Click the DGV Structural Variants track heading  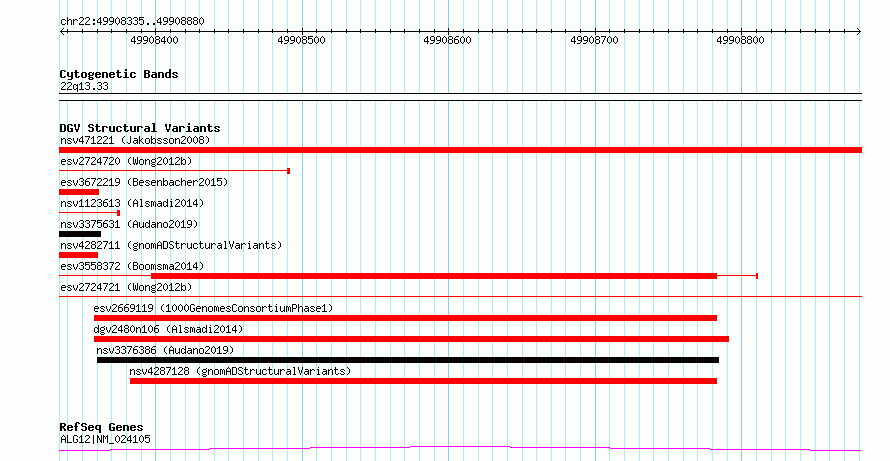140,128
